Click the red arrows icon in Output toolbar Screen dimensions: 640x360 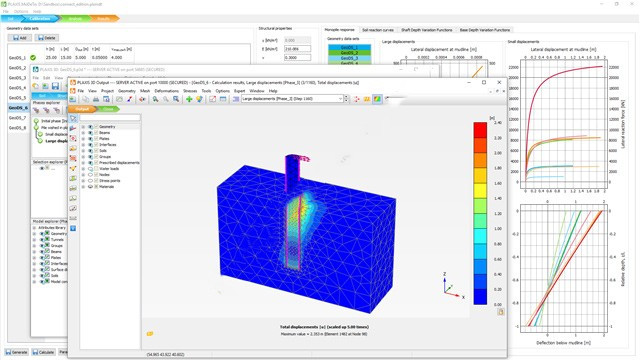pos(357,99)
